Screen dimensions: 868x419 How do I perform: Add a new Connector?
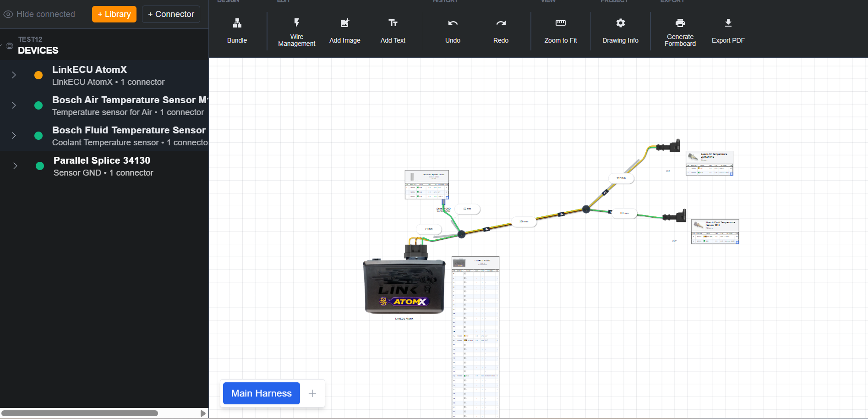pyautogui.click(x=171, y=14)
